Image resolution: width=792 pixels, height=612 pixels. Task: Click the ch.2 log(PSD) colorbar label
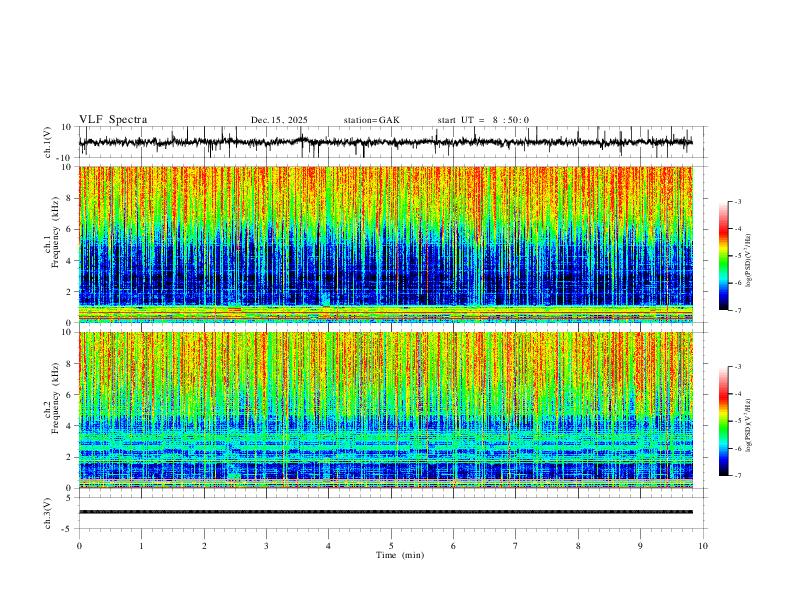pos(748,425)
